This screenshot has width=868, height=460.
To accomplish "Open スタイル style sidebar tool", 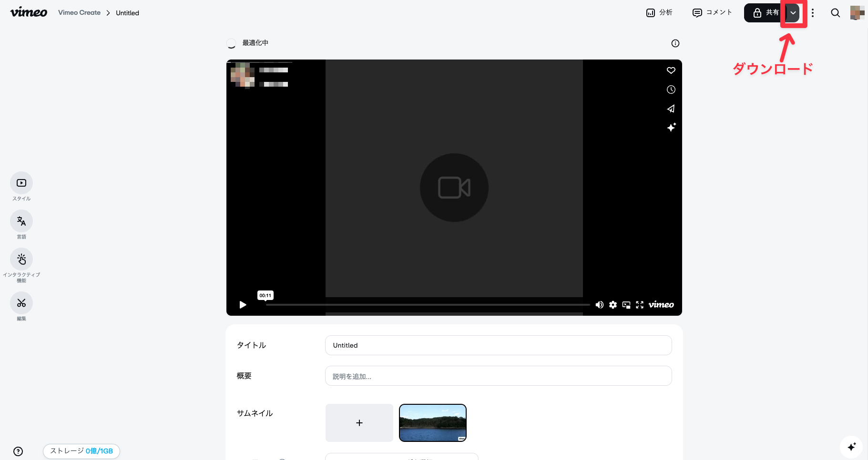I will pos(21,183).
